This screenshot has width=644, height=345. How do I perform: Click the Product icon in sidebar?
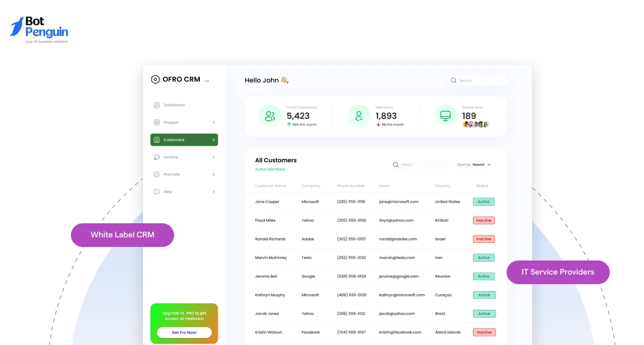157,122
